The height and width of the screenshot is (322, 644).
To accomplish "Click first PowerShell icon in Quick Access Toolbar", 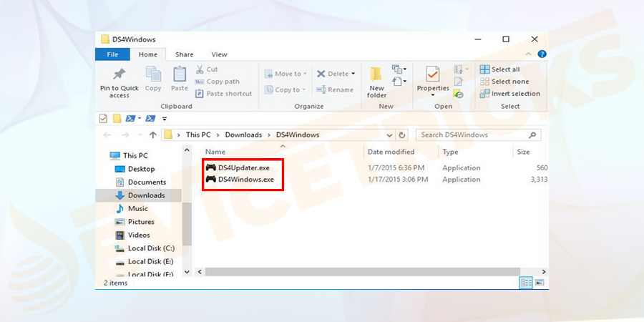I will 131,118.
